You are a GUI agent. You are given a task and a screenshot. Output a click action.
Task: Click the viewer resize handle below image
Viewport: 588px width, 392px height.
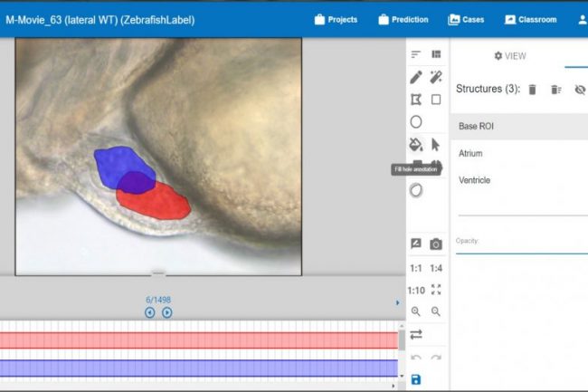[x=158, y=272]
